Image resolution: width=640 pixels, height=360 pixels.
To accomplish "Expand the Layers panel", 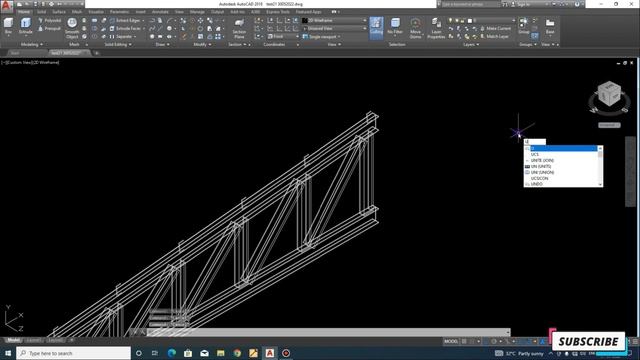I will (x=471, y=44).
